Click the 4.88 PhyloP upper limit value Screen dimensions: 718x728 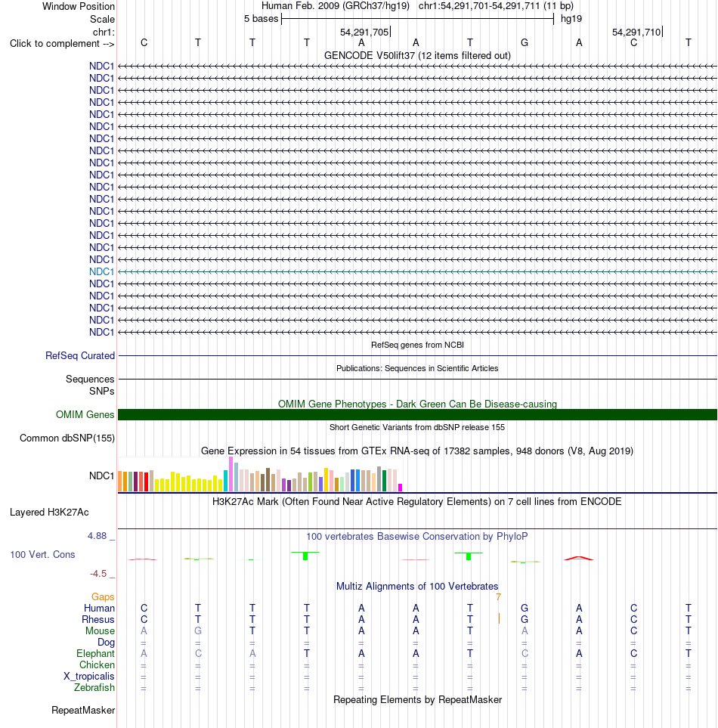97,536
